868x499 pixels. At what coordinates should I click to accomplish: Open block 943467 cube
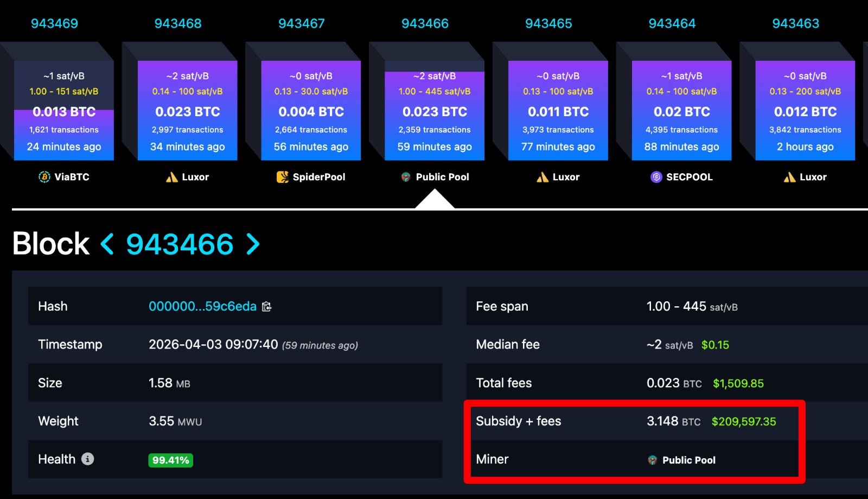(311, 111)
